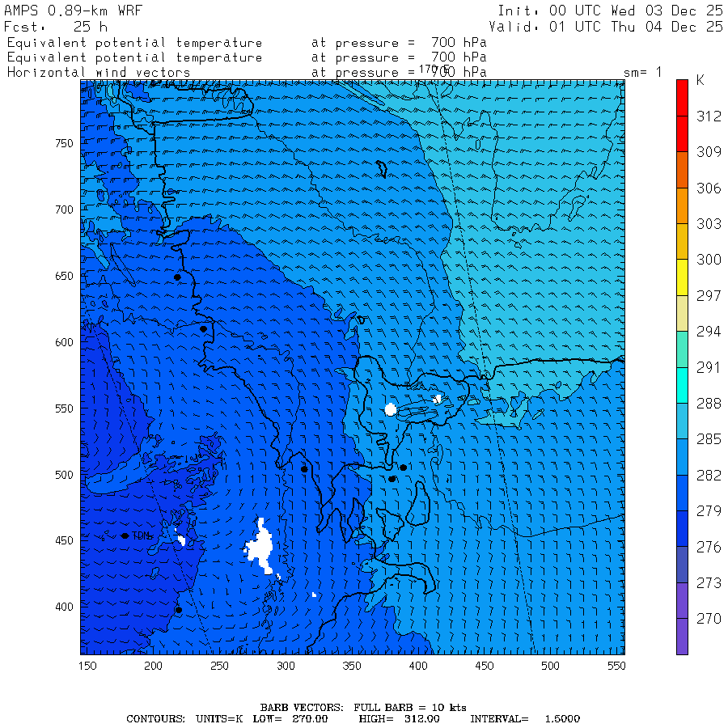Screen dimensions: 728x728
Task: Pick the yellow colorbar band between 297 and 300
Action: click(x=682, y=277)
